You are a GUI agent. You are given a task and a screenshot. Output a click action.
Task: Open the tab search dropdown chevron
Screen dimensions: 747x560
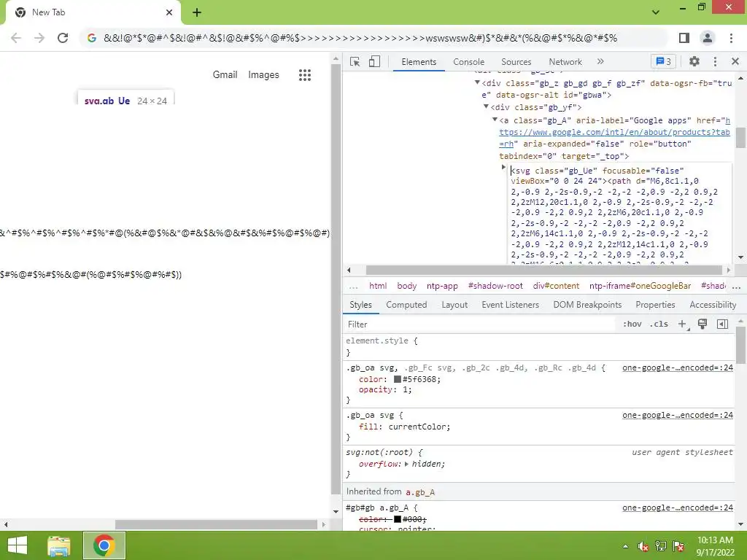[656, 12]
